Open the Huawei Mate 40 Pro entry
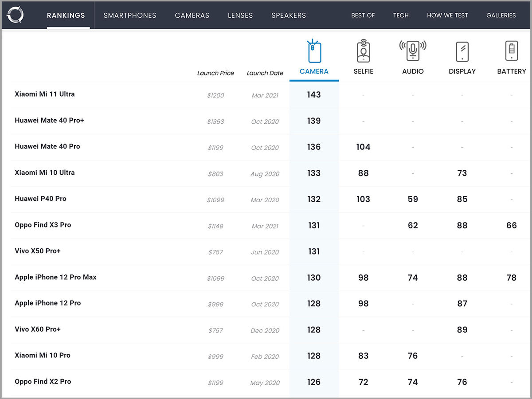 tap(47, 146)
